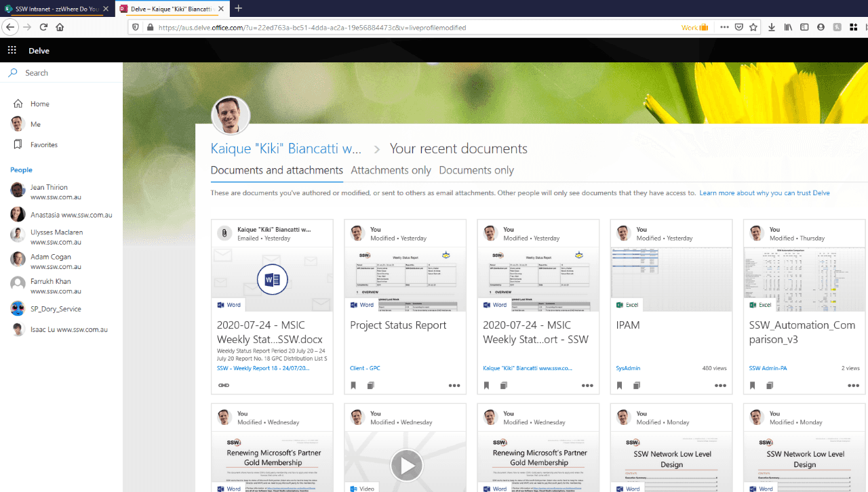Click the Delve search box

click(61, 73)
